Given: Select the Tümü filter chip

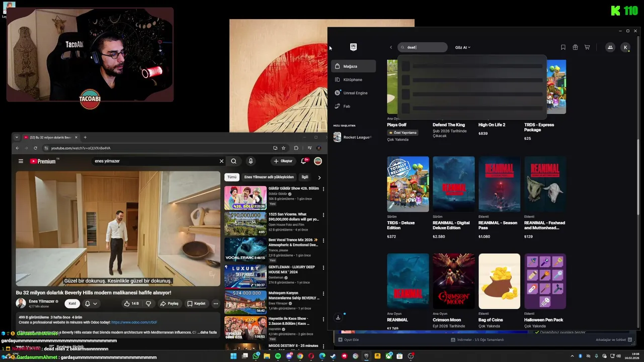Looking at the screenshot, I should pos(231,177).
